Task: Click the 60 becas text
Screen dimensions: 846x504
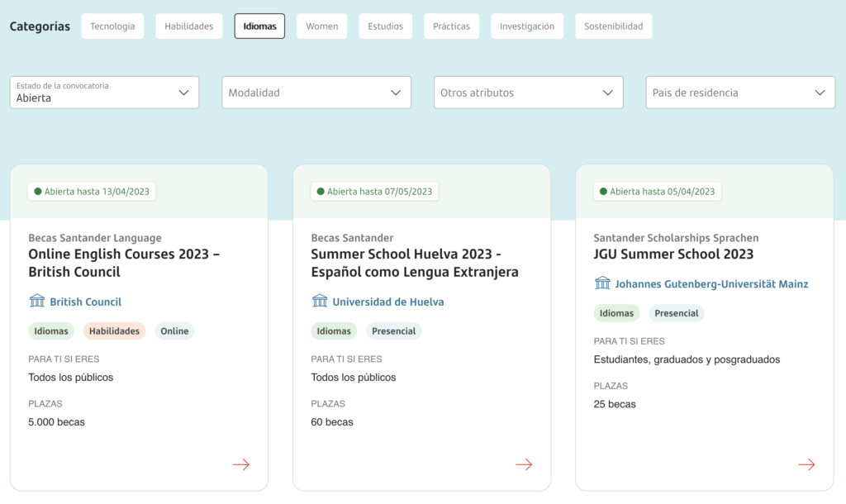Action: 332,422
